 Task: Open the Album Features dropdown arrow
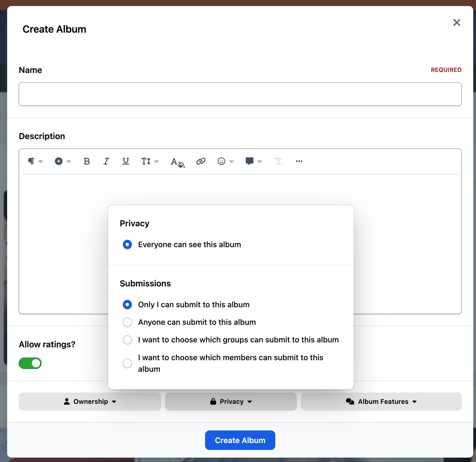point(415,402)
